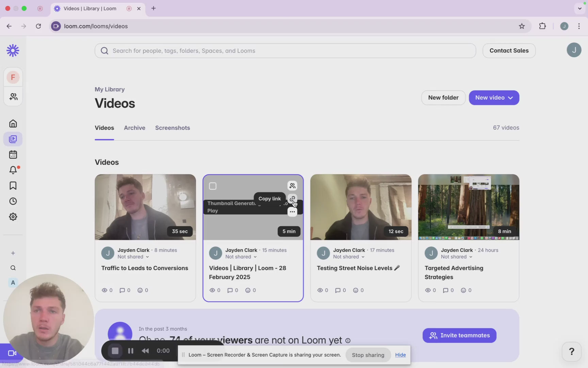Screen dimensions: 588x368
Task: Open the Watch Later bookmark icon
Action: coord(13,186)
